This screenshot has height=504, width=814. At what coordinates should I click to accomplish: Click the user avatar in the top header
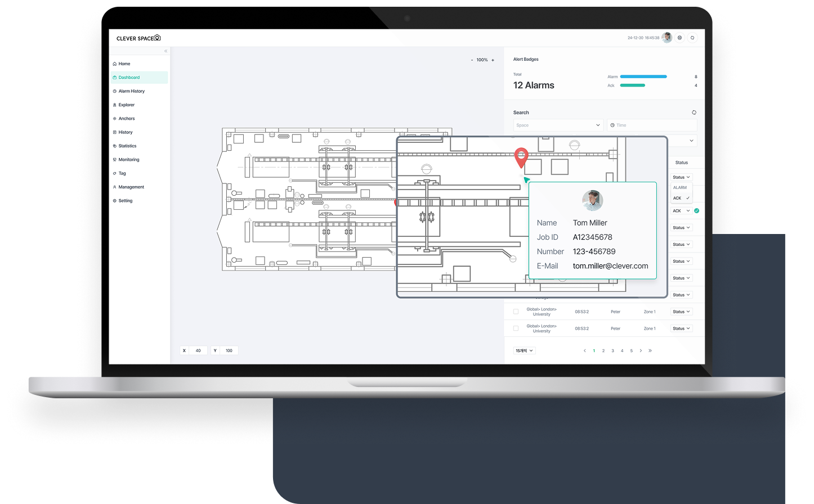click(667, 38)
